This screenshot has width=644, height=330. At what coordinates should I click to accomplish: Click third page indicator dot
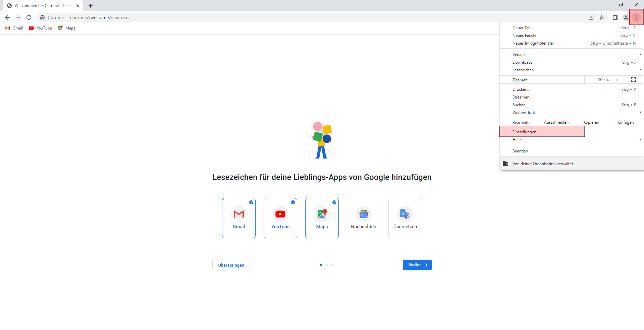click(332, 265)
